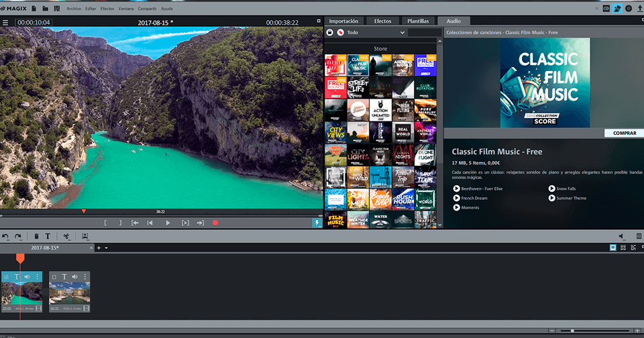Preview the Beethoven - Fuer Elise song
The height and width of the screenshot is (338, 644).
[456, 188]
